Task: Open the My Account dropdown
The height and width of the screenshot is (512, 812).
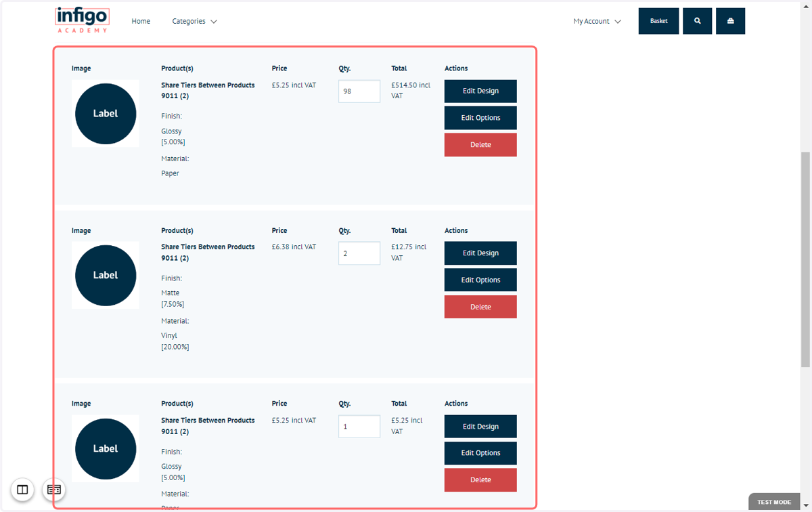Action: pos(597,21)
